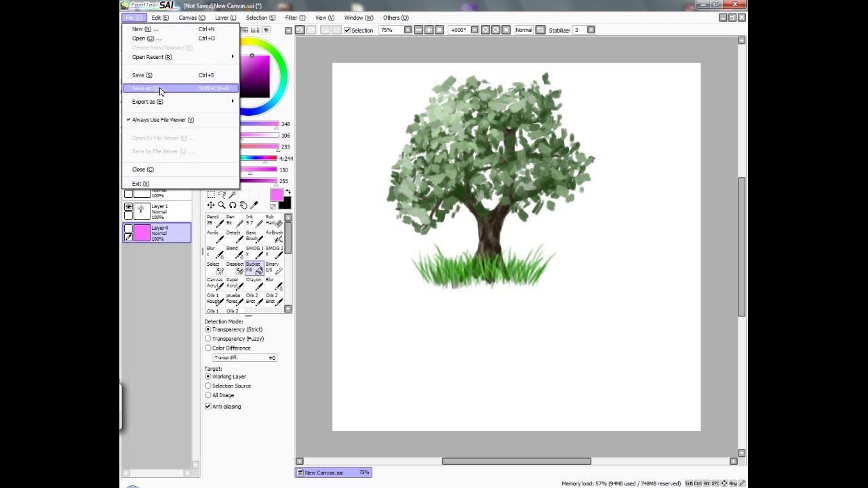Click the canvas horizontal scrollbar
This screenshot has height=488, width=868.
click(x=516, y=462)
